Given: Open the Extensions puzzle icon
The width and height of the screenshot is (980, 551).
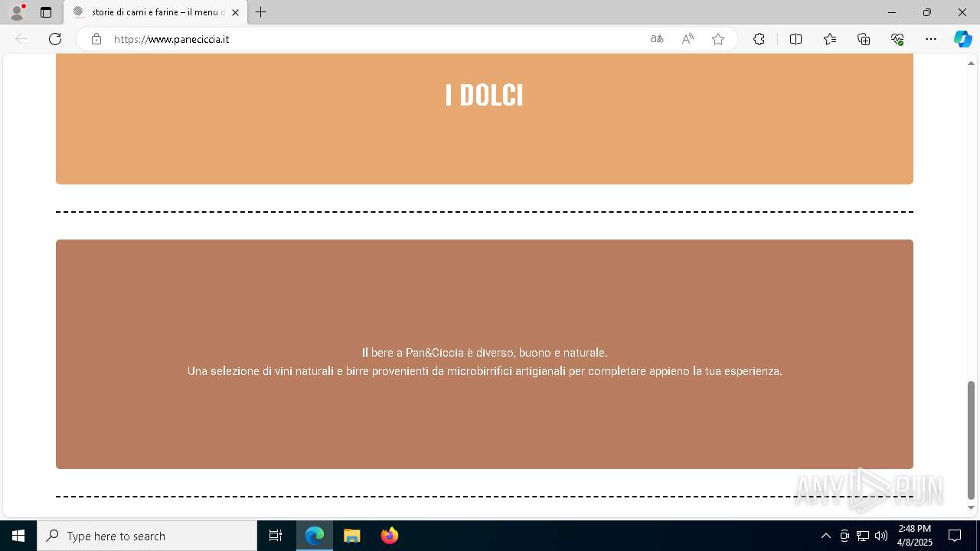Looking at the screenshot, I should [759, 39].
